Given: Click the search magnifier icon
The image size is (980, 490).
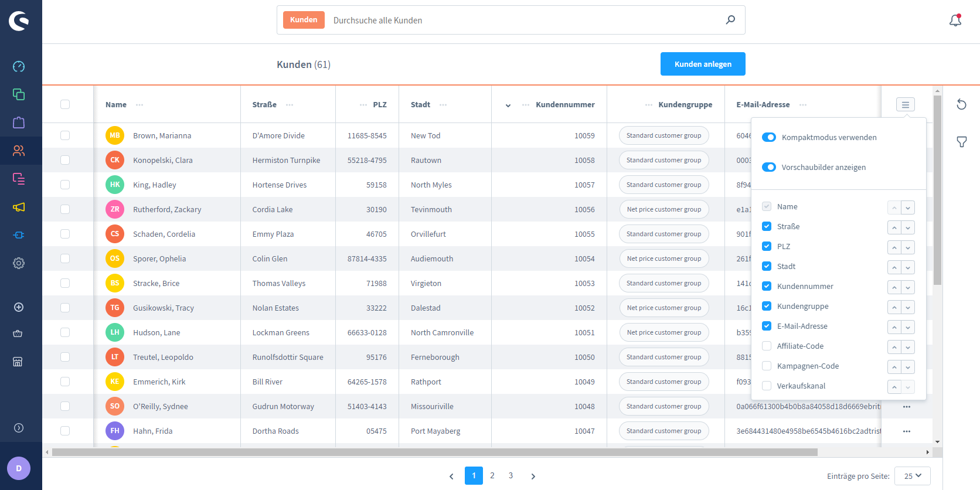Looking at the screenshot, I should [x=730, y=20].
